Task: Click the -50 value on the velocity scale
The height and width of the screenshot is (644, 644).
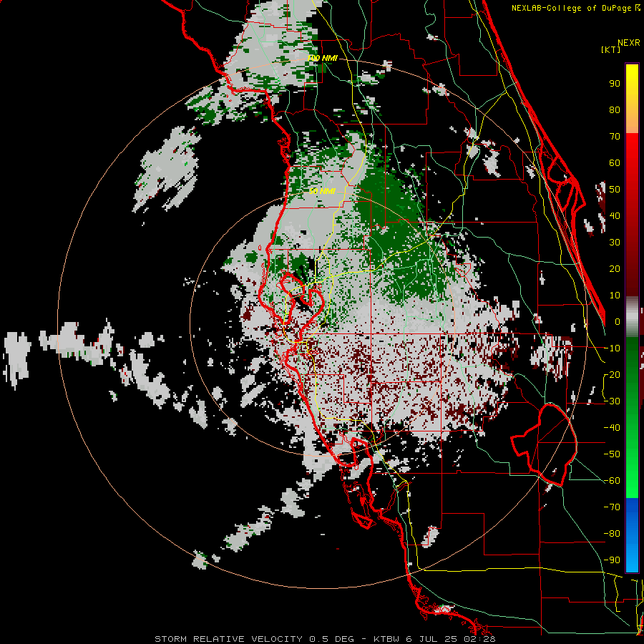Action: (612, 454)
